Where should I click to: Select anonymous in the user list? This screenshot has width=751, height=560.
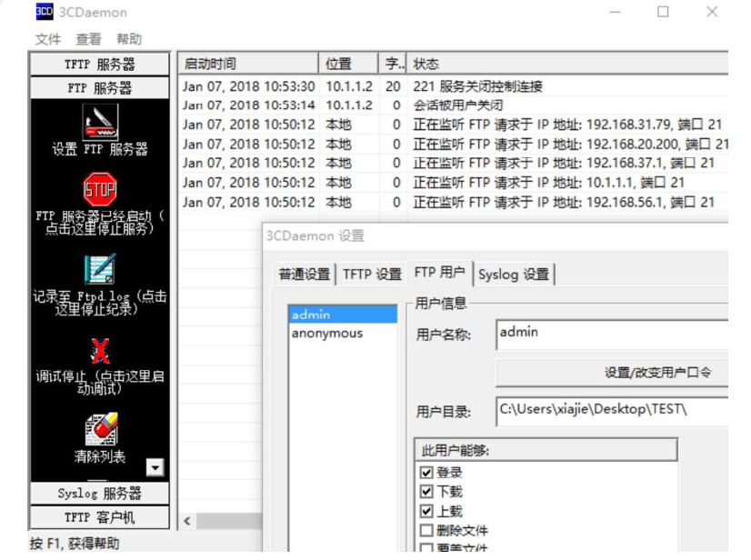(343, 333)
